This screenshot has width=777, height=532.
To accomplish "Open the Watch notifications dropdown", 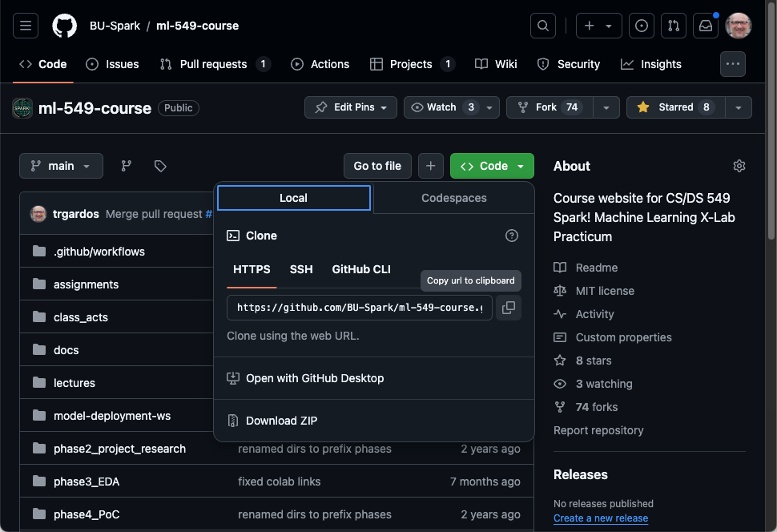I will [451, 107].
